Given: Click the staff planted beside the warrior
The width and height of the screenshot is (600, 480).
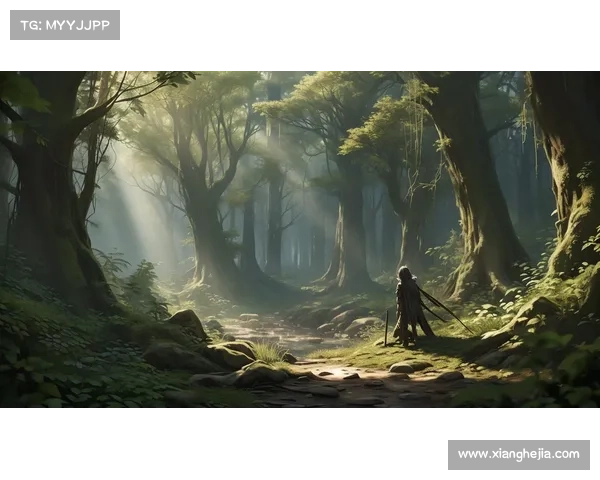Looking at the screenshot, I should [x=386, y=328].
